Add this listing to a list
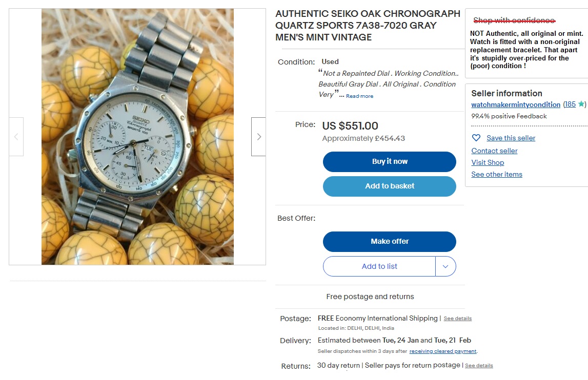This screenshot has height=380, width=588. (379, 266)
